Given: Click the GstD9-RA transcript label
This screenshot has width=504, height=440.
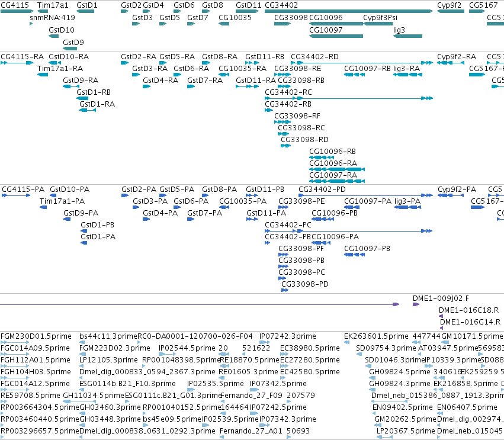Looking at the screenshot, I should point(81,81).
